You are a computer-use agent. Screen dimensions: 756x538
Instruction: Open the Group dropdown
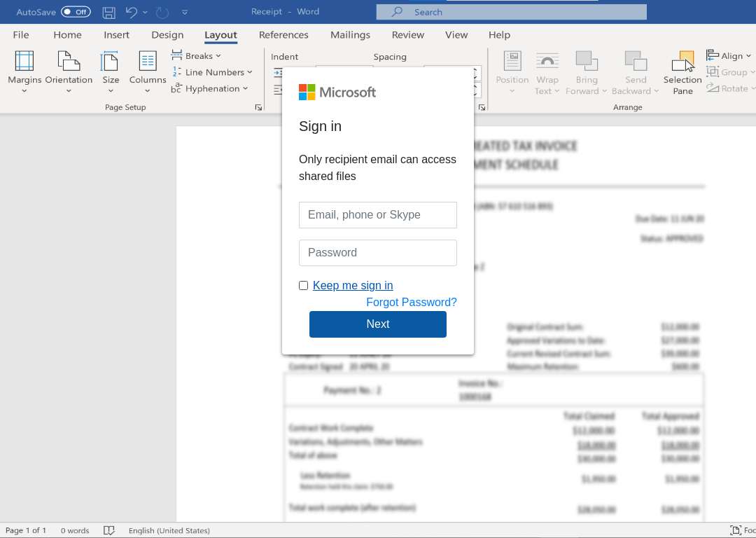[730, 72]
